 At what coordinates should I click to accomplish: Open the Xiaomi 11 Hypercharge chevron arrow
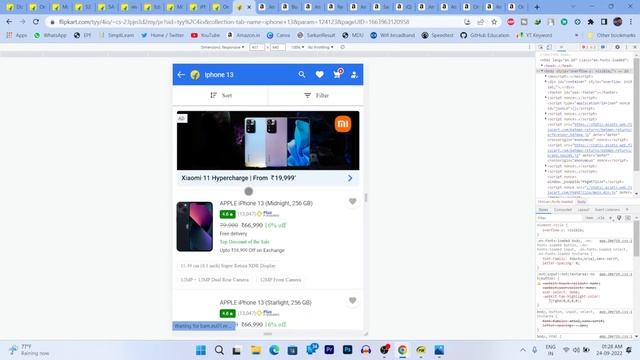(x=350, y=178)
